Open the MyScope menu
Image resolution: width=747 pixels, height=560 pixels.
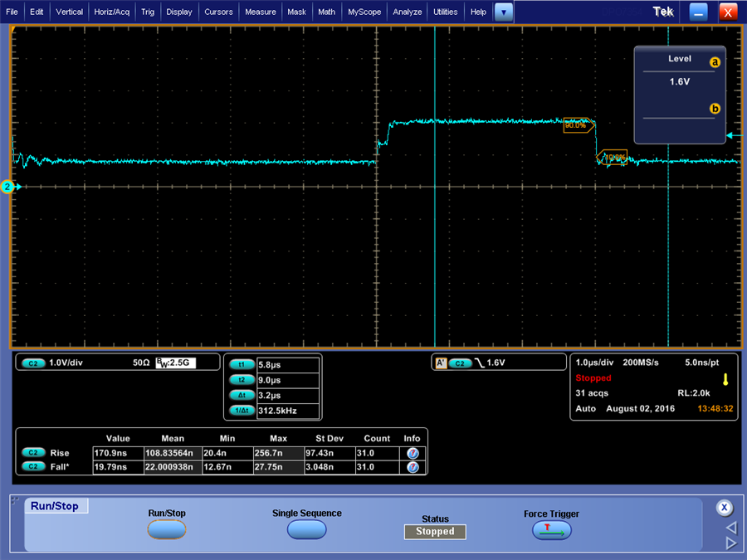tap(364, 12)
